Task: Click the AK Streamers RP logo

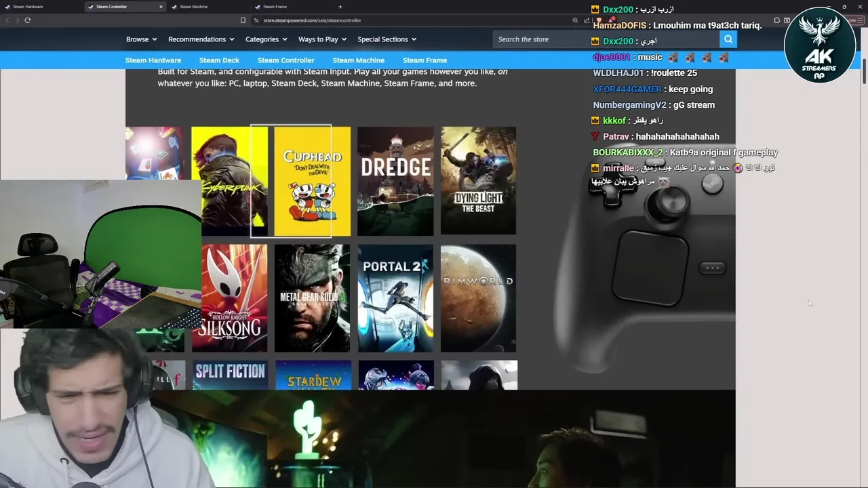Action: (820, 45)
